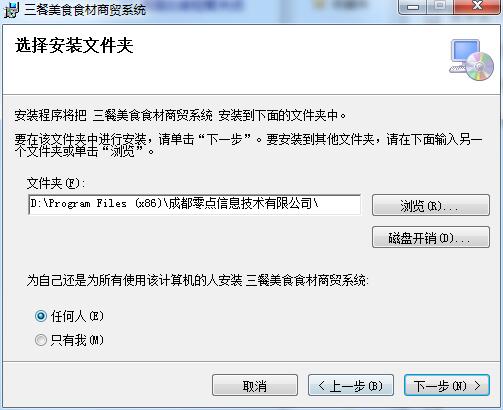Screen dimensions: 503x410
Task: Click the 安装程序将把 description line
Action: click(180, 116)
